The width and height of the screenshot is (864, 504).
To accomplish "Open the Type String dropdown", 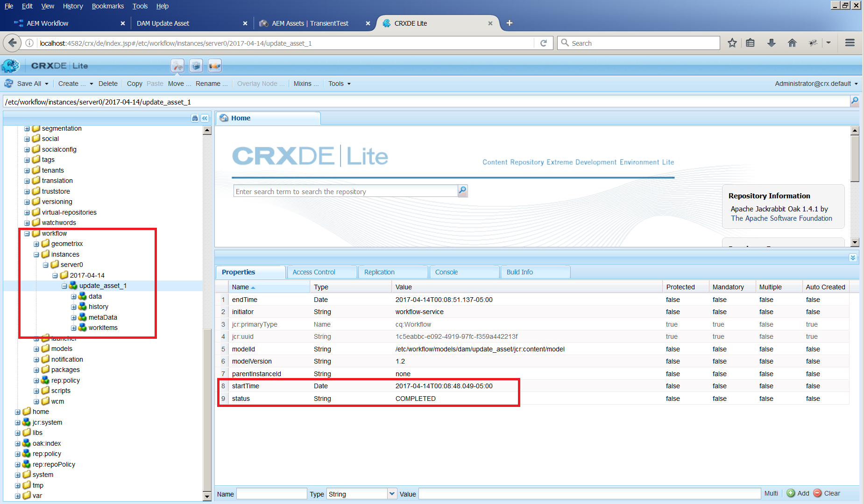I will coord(392,494).
